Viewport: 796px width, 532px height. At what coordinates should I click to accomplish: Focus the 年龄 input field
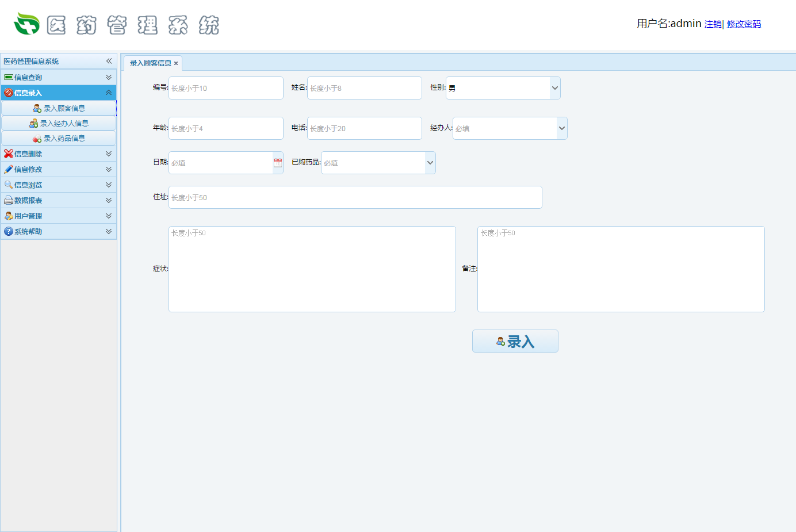coord(226,128)
